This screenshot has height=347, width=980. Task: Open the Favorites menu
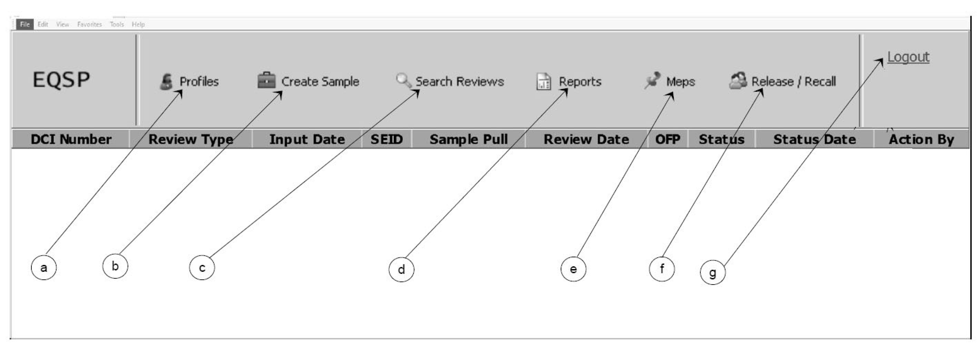[89, 24]
